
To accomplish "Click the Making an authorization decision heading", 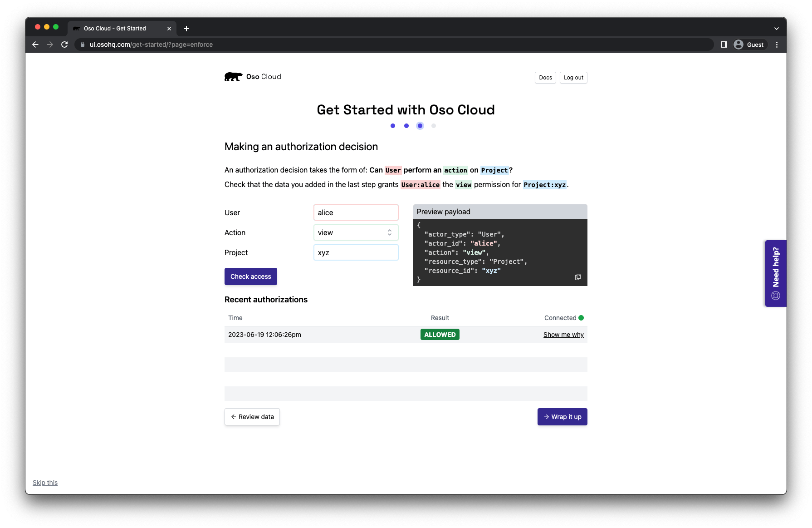I will pyautogui.click(x=301, y=147).
